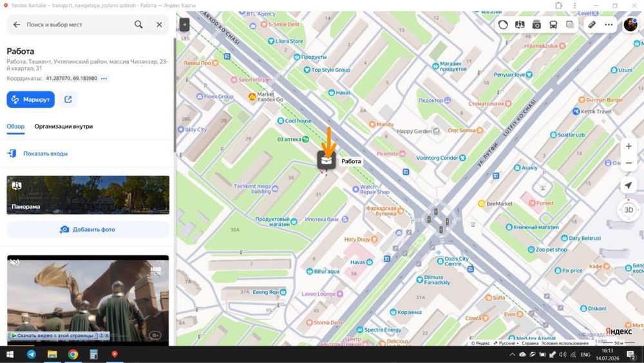Image resolution: width=644 pixels, height=363 pixels.
Task: Go back with the search field arrow
Action: pyautogui.click(x=17, y=25)
